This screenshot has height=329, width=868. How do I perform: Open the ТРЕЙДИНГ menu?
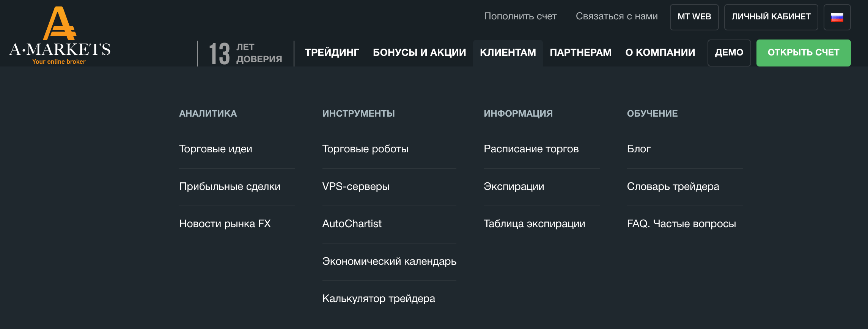(x=332, y=52)
